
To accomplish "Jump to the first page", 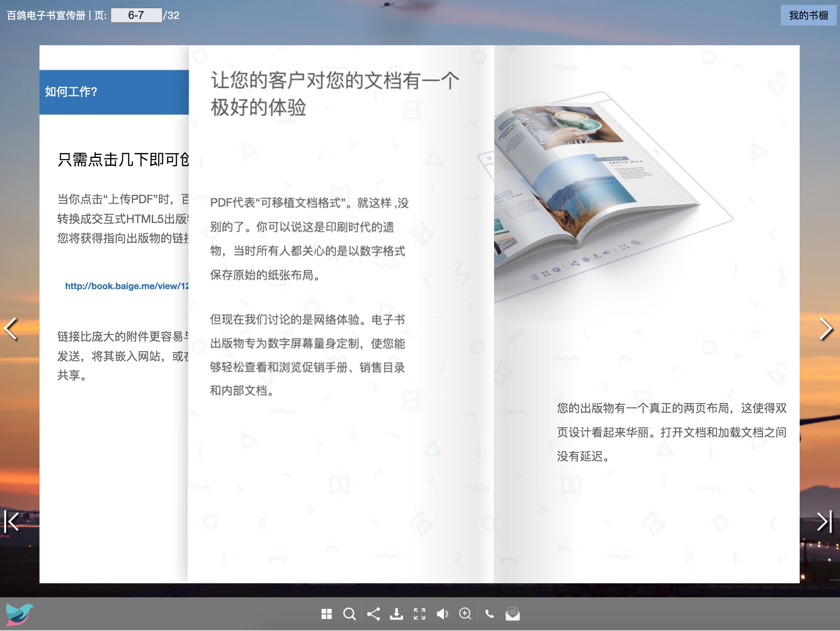I will click(12, 522).
